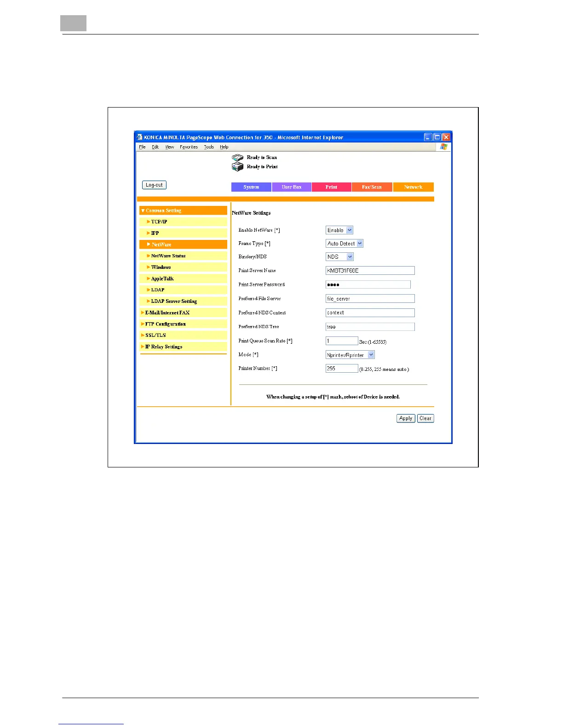The height and width of the screenshot is (728, 563).
Task: Click the Log-out button
Action: 154,185
